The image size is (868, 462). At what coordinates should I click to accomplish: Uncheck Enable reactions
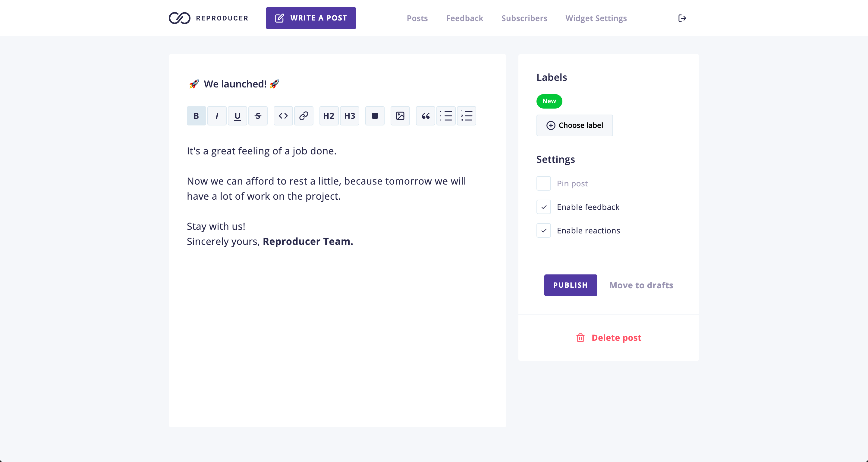543,231
